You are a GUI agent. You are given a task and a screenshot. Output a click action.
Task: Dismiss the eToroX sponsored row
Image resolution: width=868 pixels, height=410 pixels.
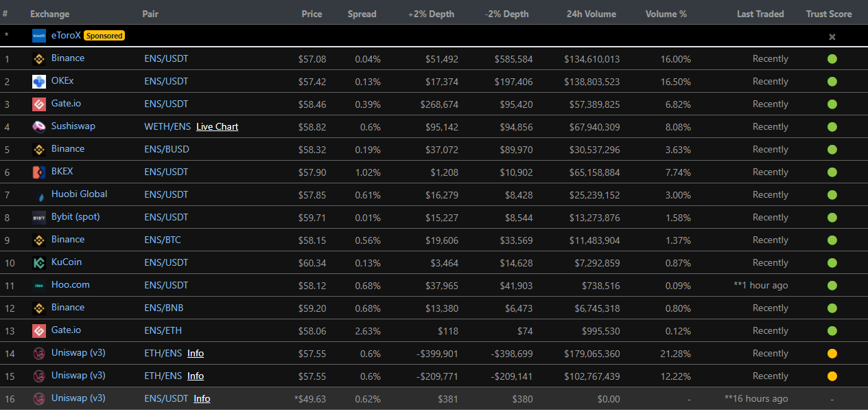point(832,37)
